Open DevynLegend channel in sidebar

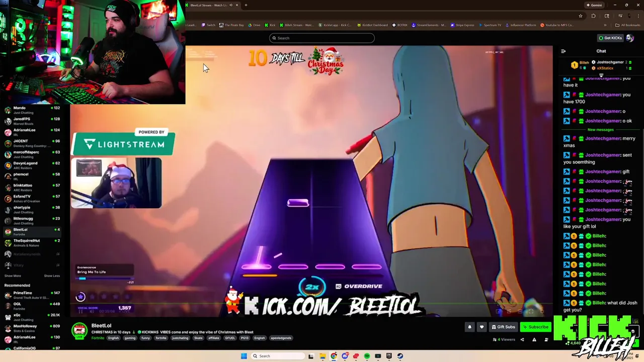coord(32,165)
